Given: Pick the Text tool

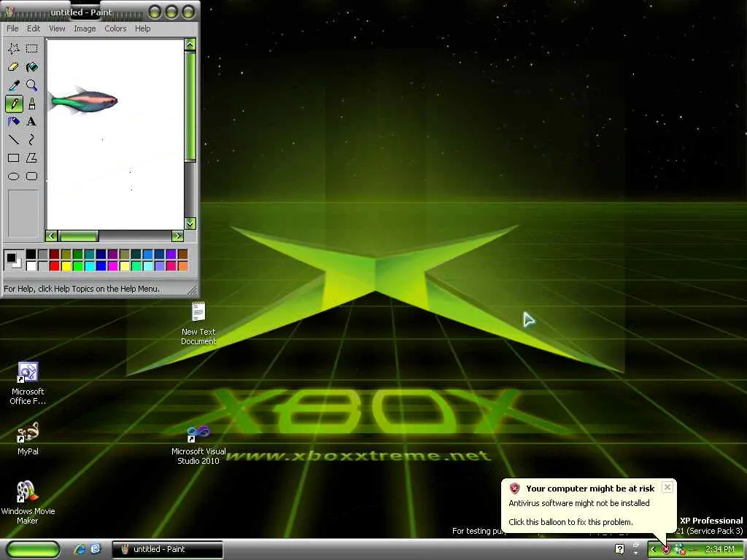Looking at the screenshot, I should coord(31,122).
